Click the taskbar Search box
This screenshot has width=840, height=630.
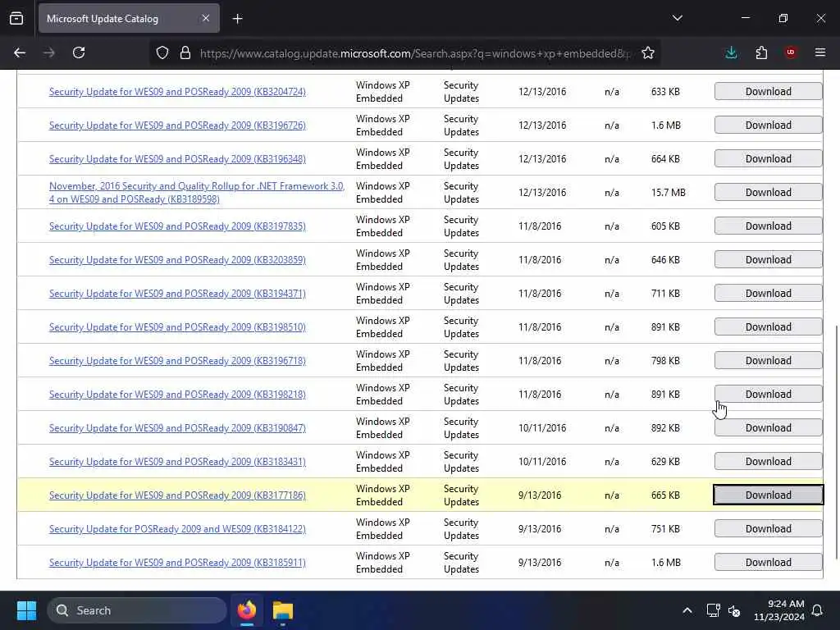(137, 610)
